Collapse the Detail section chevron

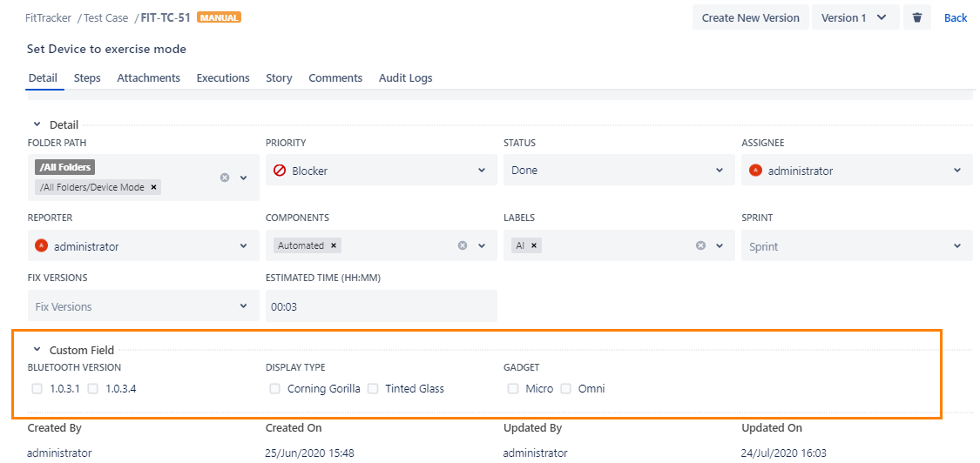click(x=37, y=125)
